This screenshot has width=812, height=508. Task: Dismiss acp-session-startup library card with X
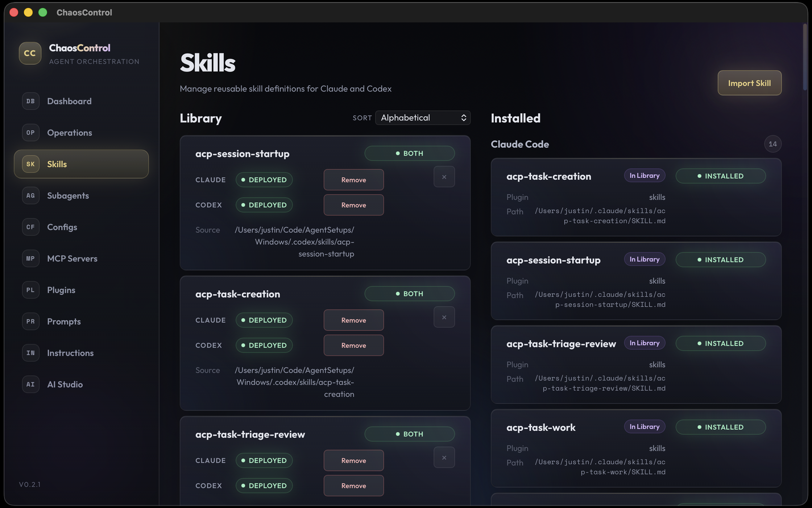pos(444,177)
